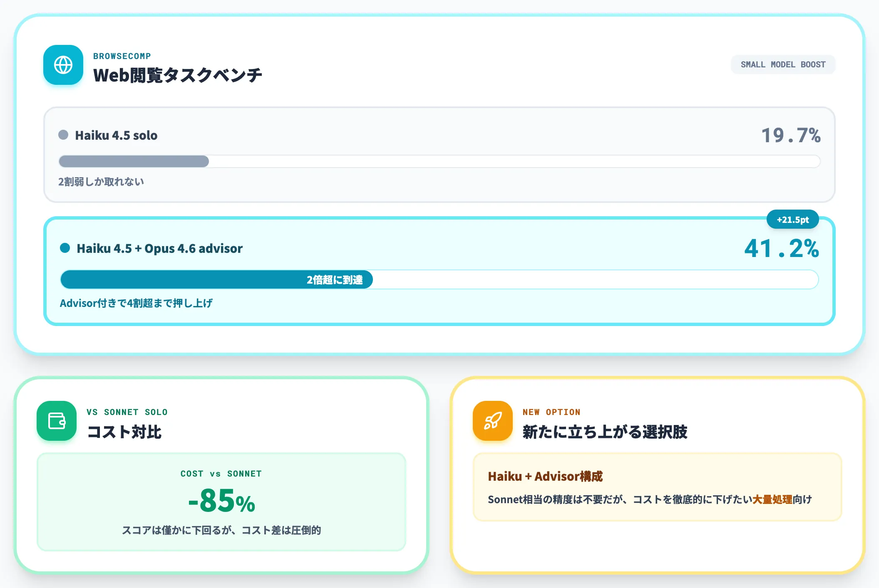Click the caption Advisor付きで4割超まで押し上げ
Image resolution: width=879 pixels, height=588 pixels.
click(x=136, y=303)
